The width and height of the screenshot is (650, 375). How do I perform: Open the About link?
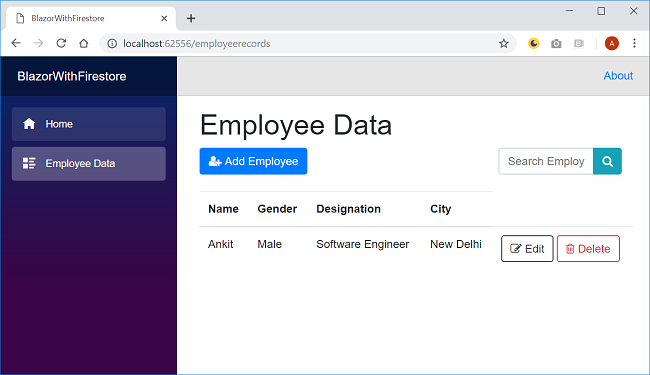coord(618,76)
